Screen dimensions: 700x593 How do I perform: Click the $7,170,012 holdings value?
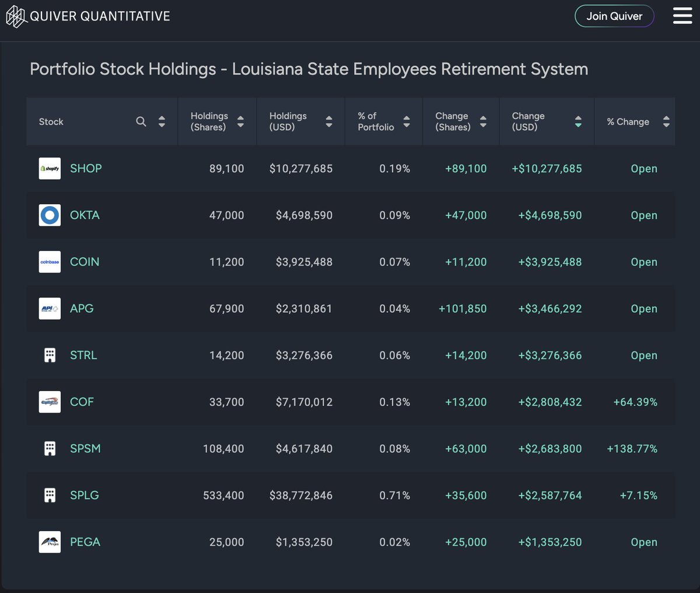pos(304,402)
